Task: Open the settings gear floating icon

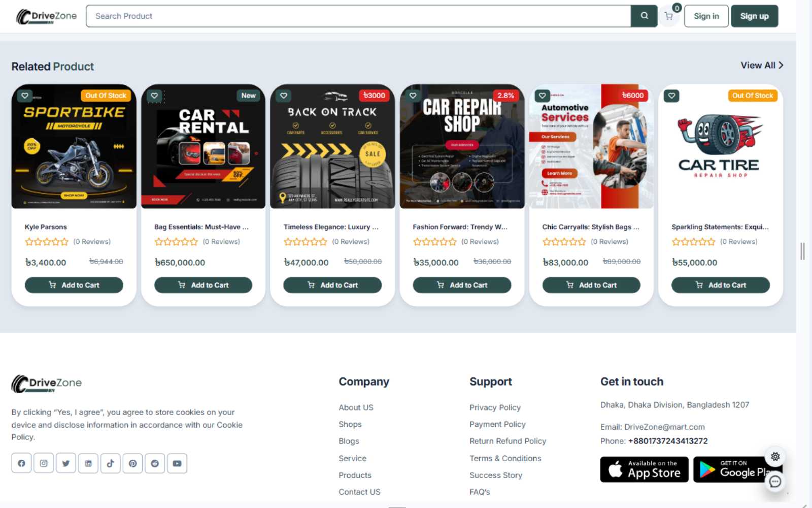Action: (x=775, y=456)
